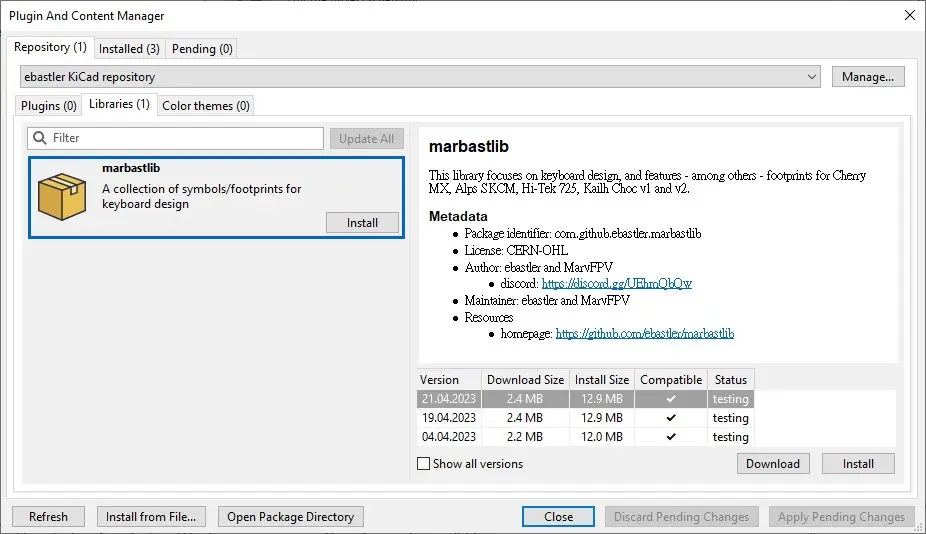Click the Version column header
This screenshot has height=534, width=926.
coord(449,380)
